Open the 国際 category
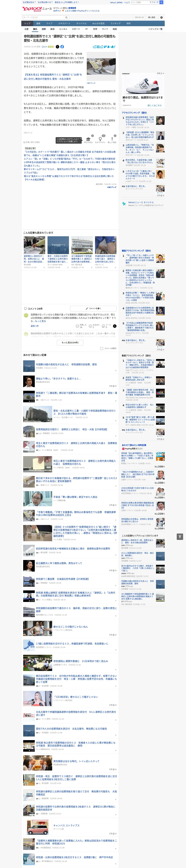This screenshot has width=186, height=868. [x=44, y=29]
